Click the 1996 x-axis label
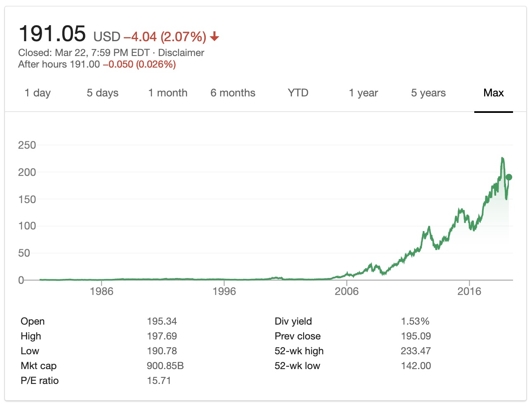 [224, 291]
